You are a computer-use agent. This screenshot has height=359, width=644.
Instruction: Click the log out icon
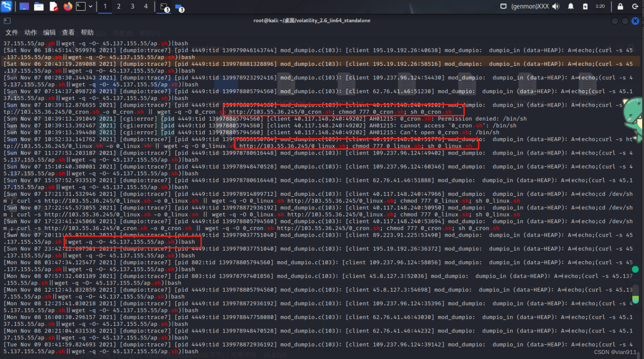click(635, 6)
